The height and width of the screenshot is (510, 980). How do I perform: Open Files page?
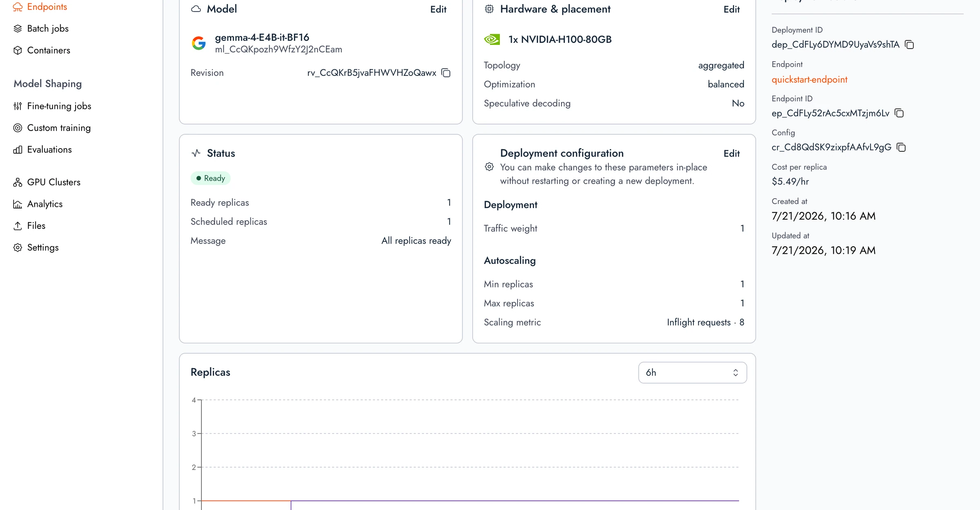point(36,226)
